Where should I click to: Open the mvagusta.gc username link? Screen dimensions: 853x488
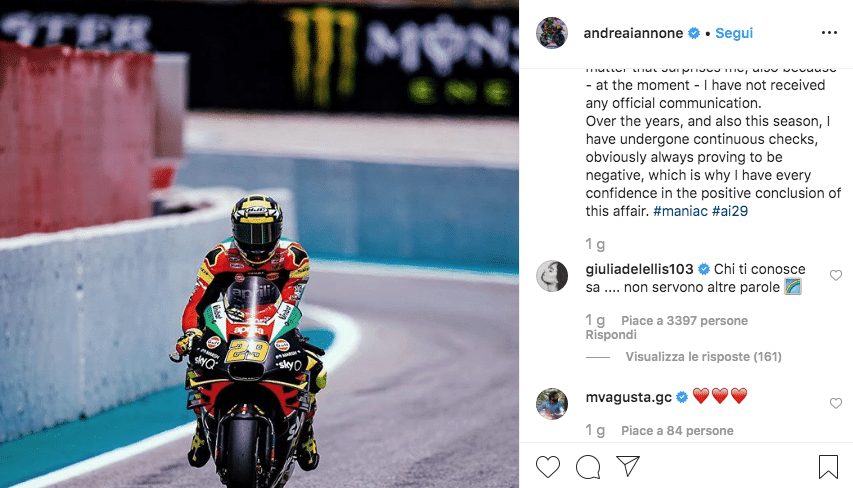628,397
